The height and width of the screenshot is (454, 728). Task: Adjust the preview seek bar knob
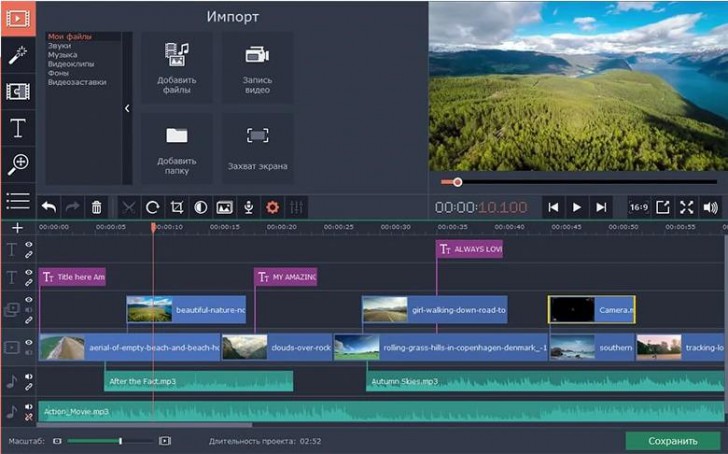458,182
